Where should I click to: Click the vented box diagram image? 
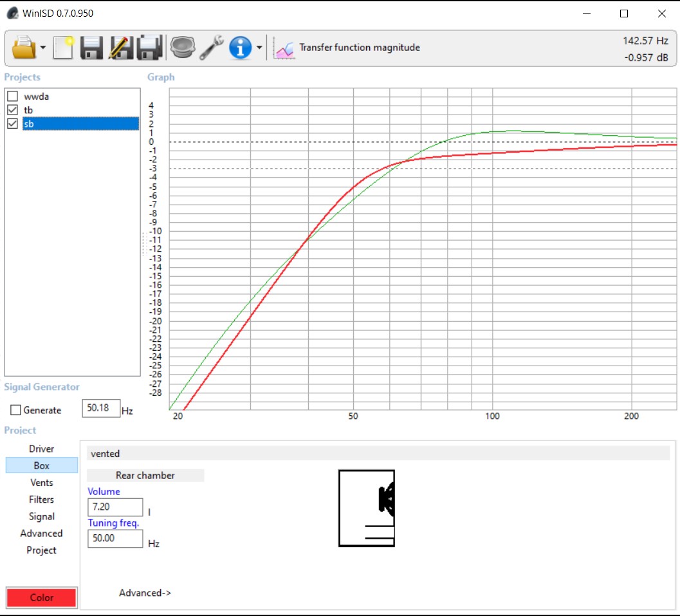click(x=367, y=508)
